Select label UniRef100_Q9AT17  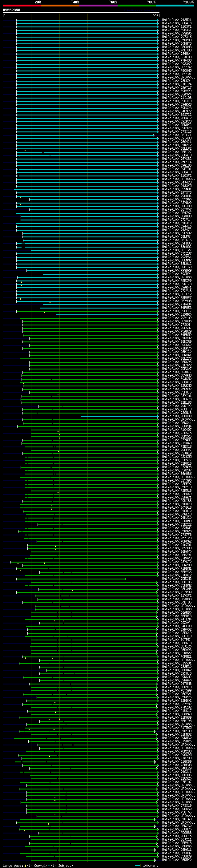[x=176, y=88]
